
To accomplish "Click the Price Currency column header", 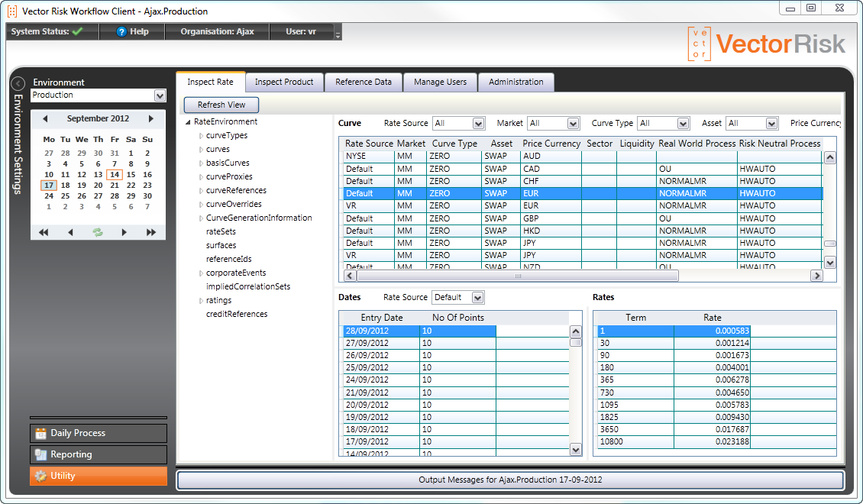I will [551, 144].
